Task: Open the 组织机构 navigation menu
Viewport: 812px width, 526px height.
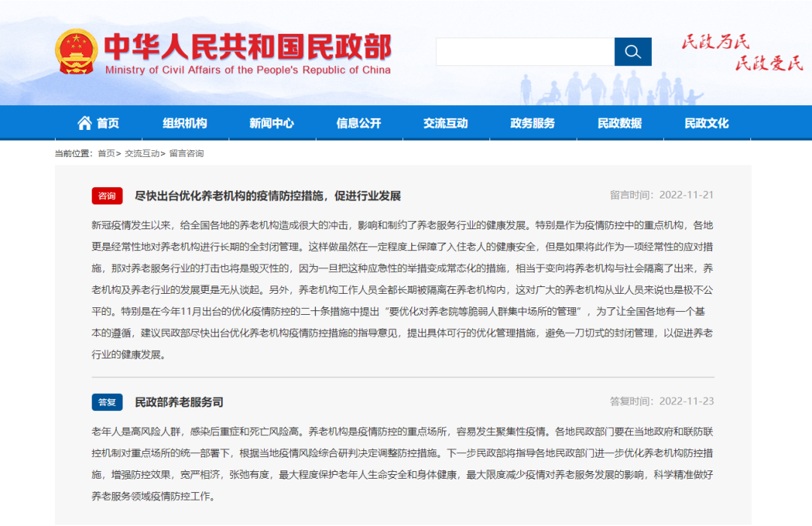Action: click(185, 123)
